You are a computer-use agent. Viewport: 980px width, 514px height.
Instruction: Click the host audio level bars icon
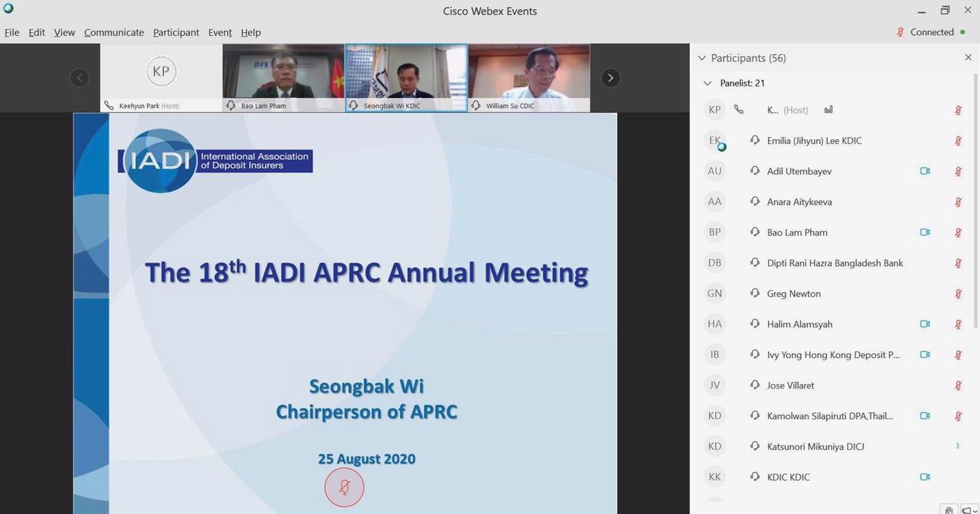[828, 110]
